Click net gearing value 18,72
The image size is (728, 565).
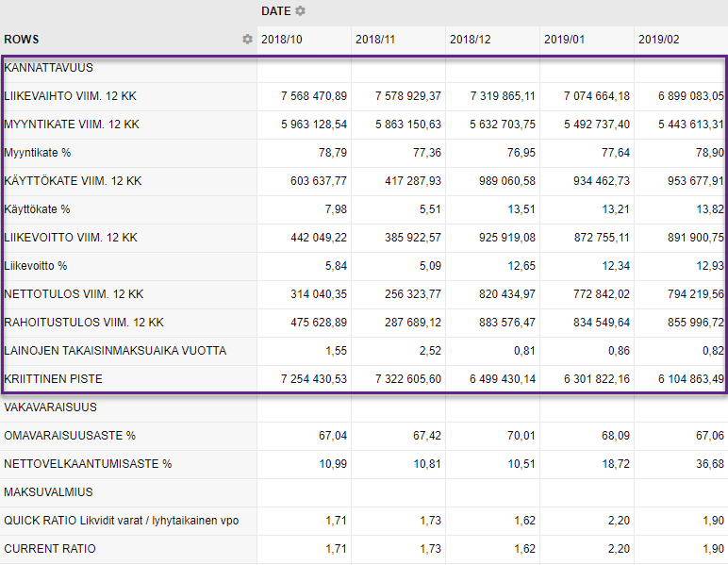(x=616, y=464)
